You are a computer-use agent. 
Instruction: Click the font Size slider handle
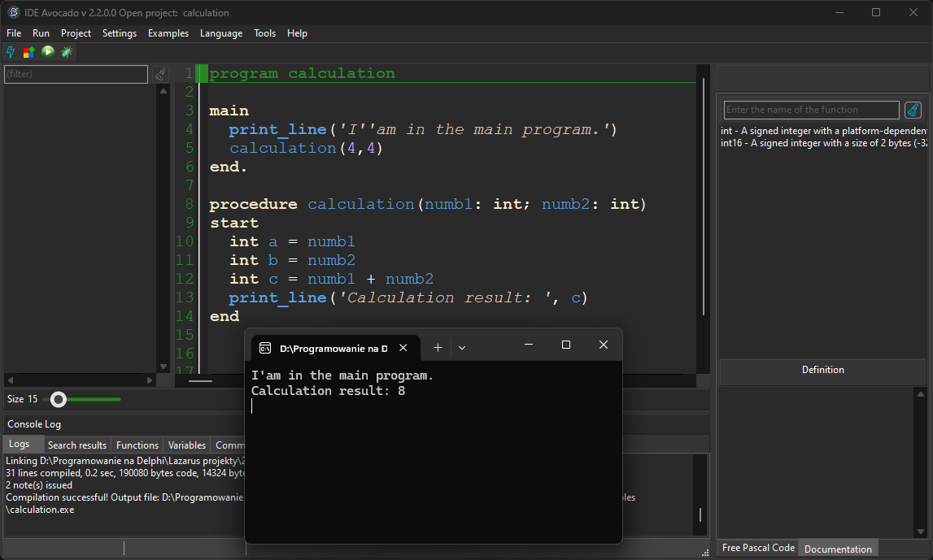pyautogui.click(x=58, y=399)
